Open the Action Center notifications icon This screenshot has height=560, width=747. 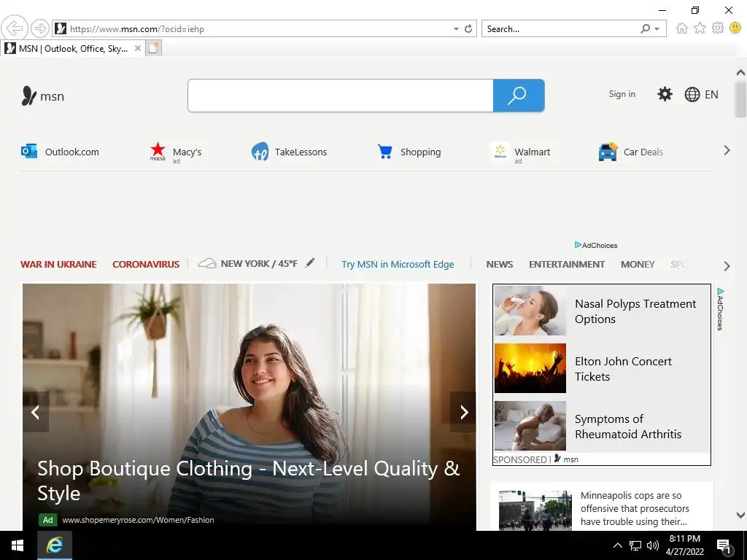click(x=724, y=546)
